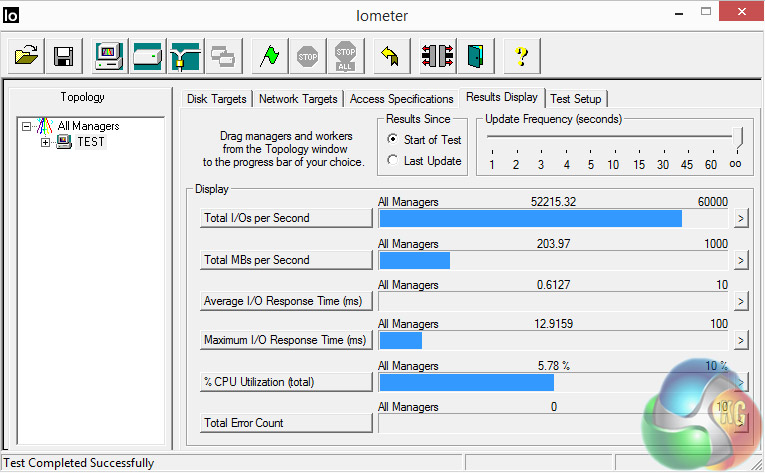Open the Test Setup tab
This screenshot has width=765, height=473.
click(576, 99)
